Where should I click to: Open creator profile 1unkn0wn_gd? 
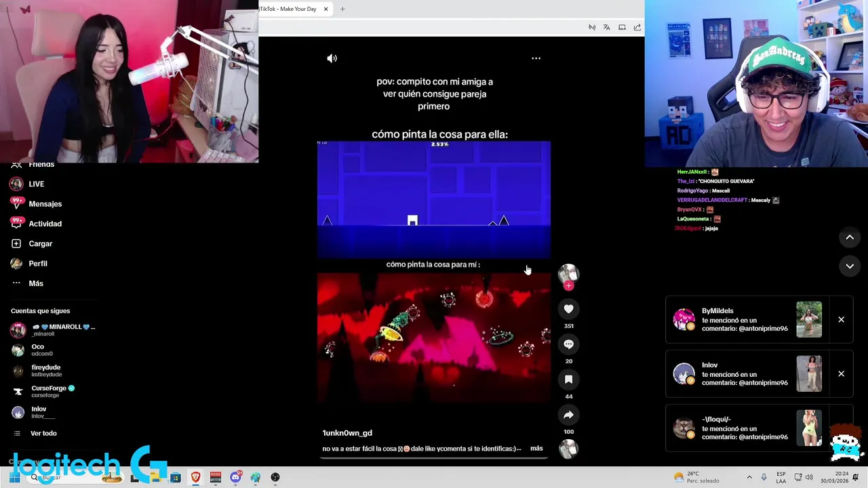point(347,433)
